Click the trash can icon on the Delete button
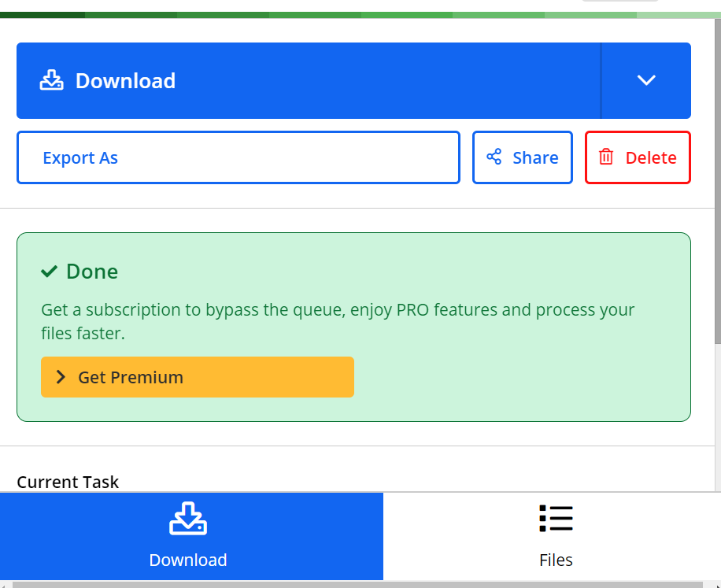The width and height of the screenshot is (721, 588). [606, 157]
